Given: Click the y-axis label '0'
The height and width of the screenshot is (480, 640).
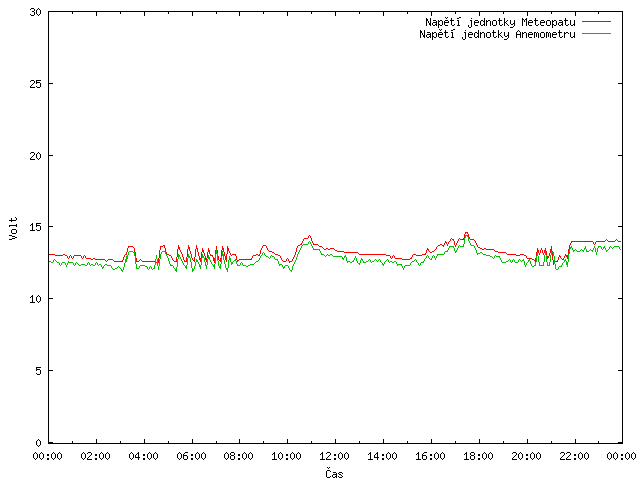Looking at the screenshot, I should (x=39, y=442).
